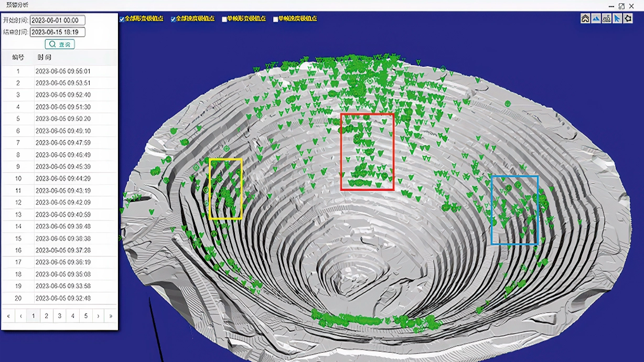Click the home view icon
644x362 pixels.
585,18
